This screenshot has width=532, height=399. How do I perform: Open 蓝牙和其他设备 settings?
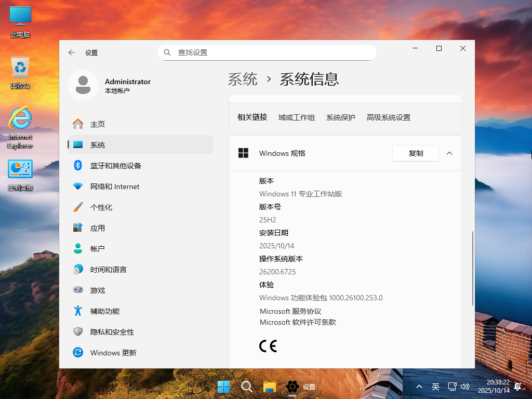[114, 165]
